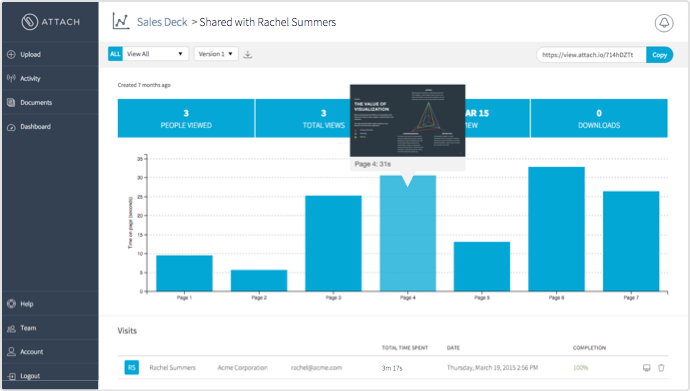Screen dimensions: 690x391
Task: Select the share URL text field
Action: (591, 55)
